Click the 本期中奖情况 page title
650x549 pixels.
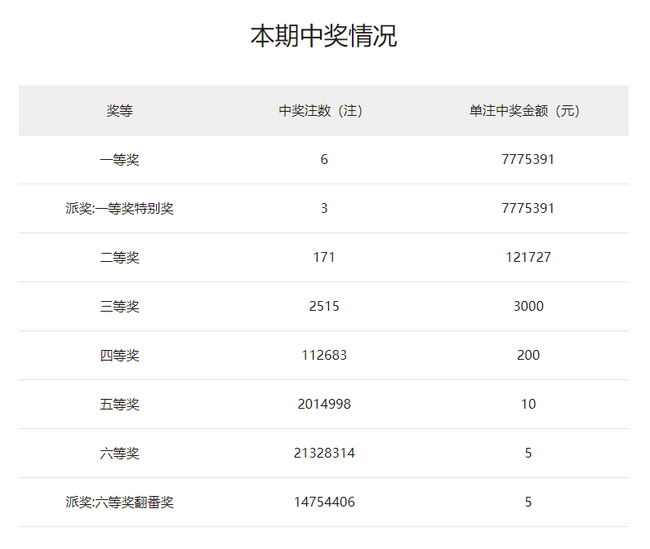click(323, 37)
